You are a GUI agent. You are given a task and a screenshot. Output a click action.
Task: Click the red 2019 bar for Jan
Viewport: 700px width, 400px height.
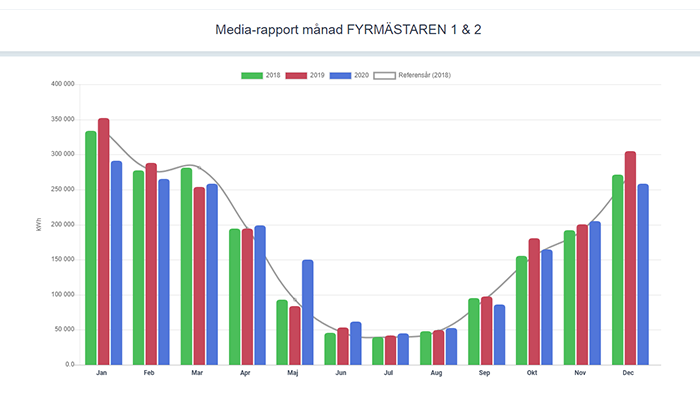click(104, 242)
